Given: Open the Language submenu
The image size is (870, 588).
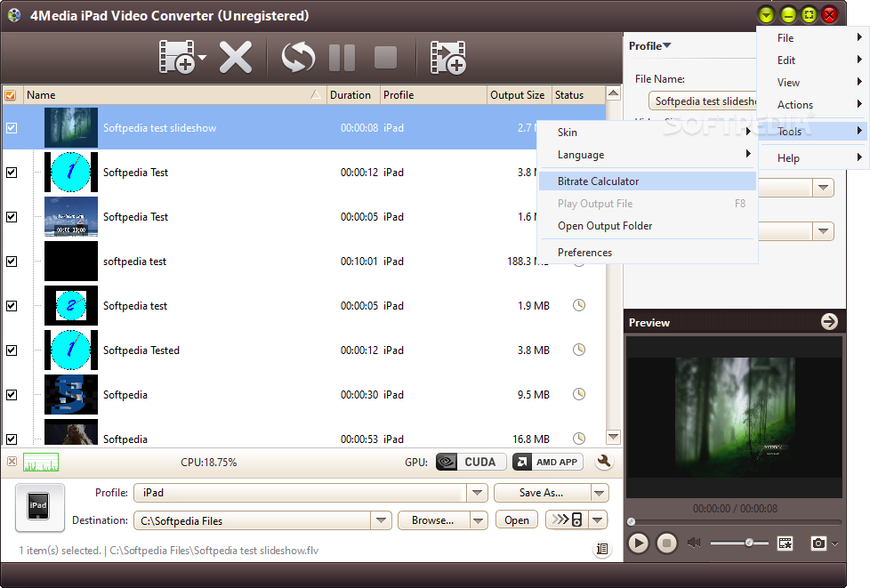Looking at the screenshot, I should (648, 155).
